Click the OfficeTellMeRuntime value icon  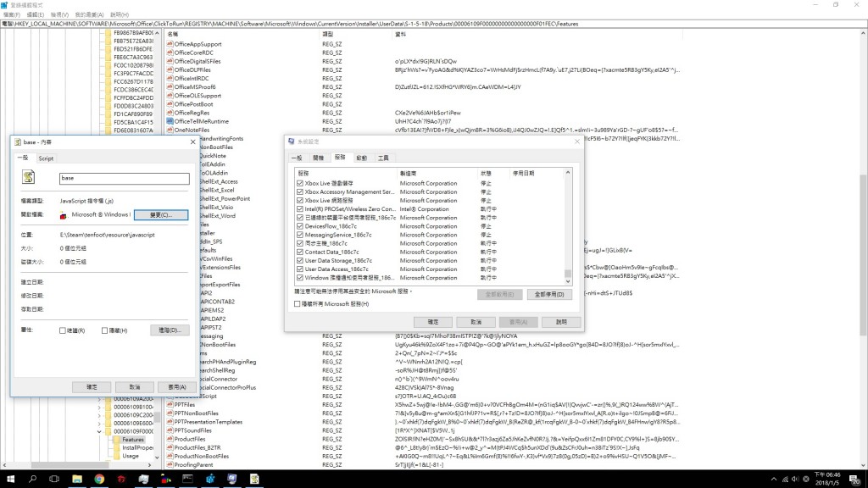(170, 121)
